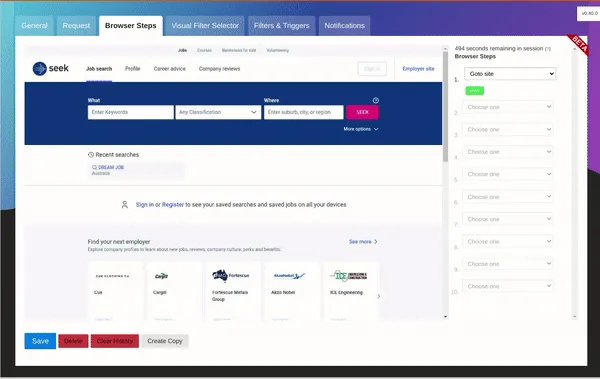The width and height of the screenshot is (600, 379).
Task: Click the Volunteering top link
Action: coord(277,50)
